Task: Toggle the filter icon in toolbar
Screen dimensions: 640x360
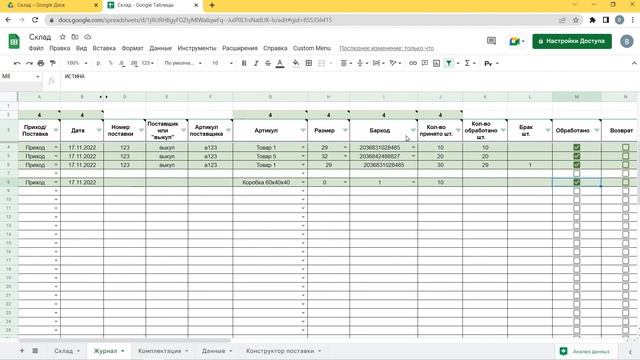Action: pyautogui.click(x=449, y=63)
